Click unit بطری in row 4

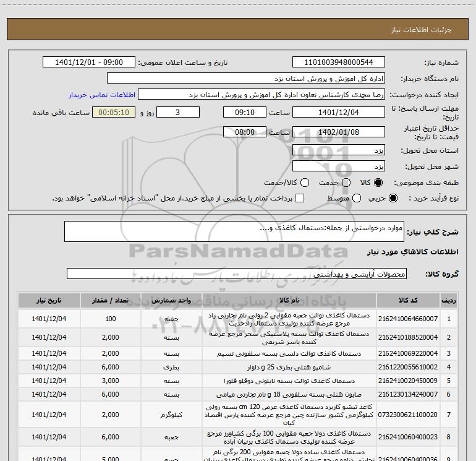pos(171,367)
